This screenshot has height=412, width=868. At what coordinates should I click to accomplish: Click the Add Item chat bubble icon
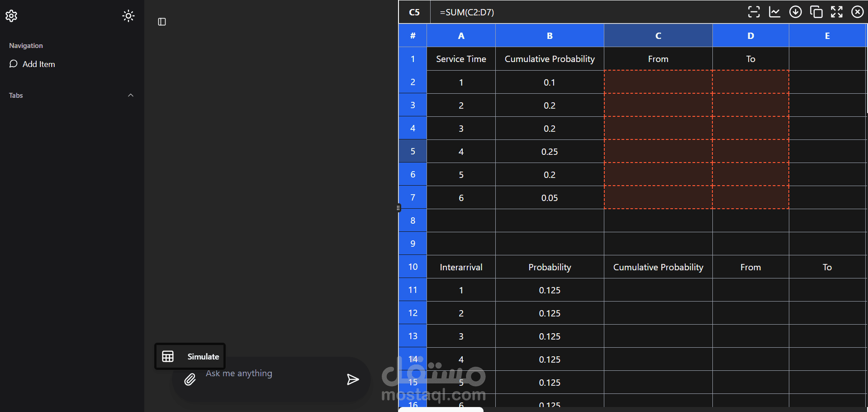14,64
